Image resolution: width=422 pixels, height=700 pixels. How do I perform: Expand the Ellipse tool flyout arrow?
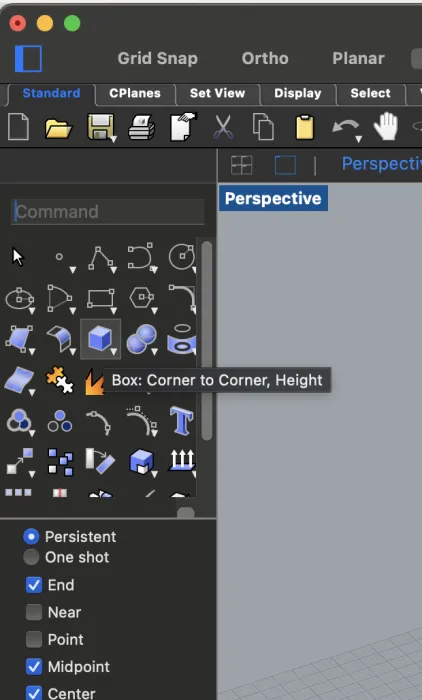click(32, 311)
